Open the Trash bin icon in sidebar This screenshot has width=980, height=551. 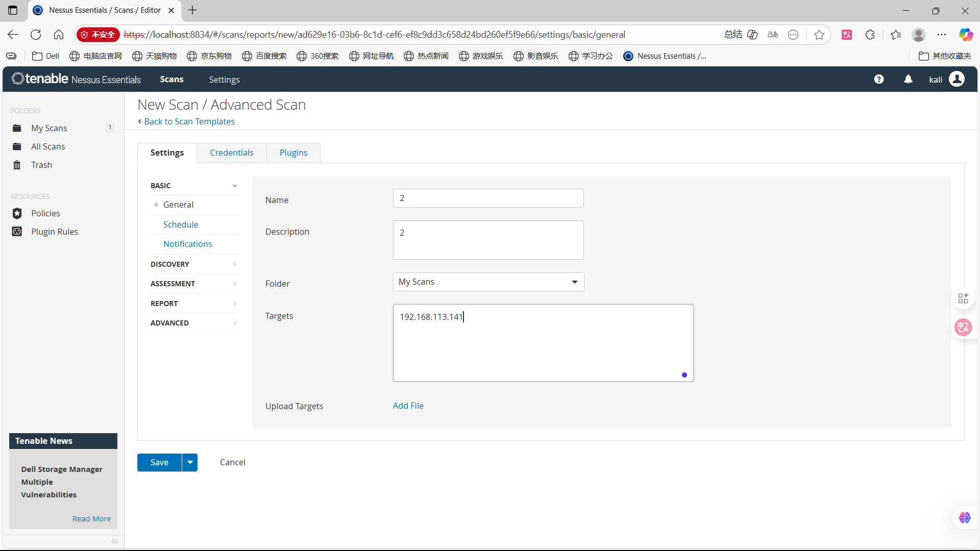coord(17,165)
